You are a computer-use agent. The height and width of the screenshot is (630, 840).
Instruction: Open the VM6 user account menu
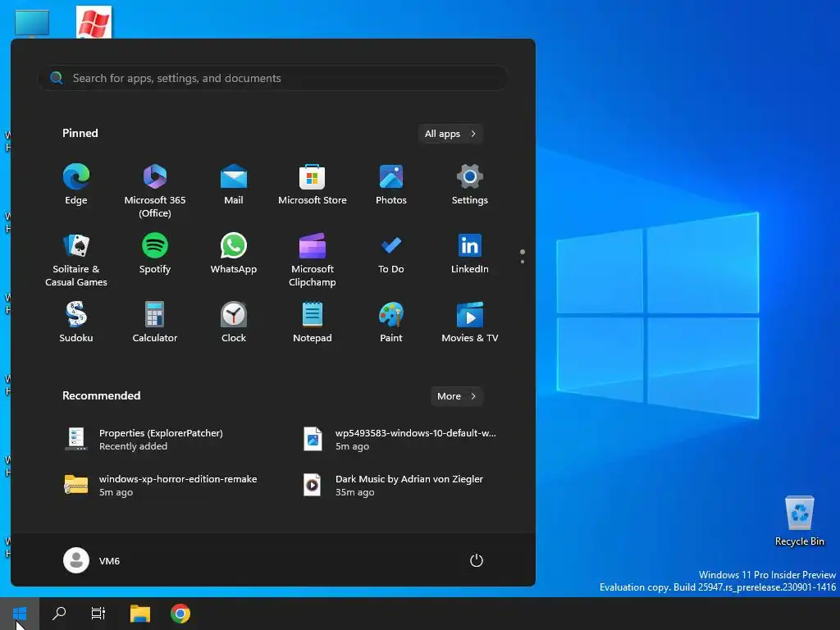(92, 560)
